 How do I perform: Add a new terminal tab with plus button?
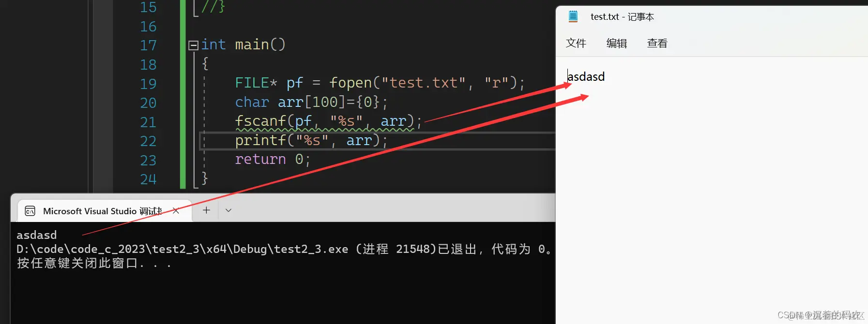206,210
